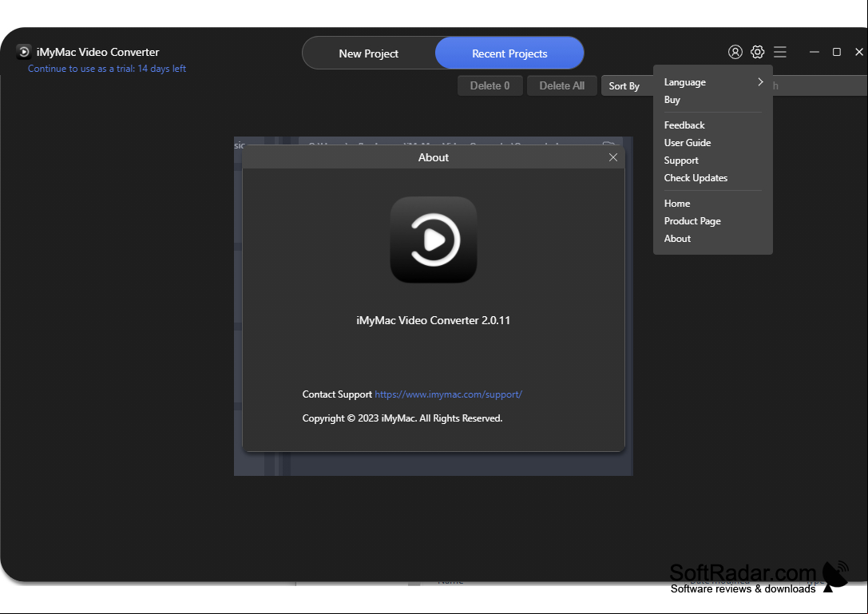The width and height of the screenshot is (868, 614).
Task: Close the About dialog
Action: pos(612,157)
